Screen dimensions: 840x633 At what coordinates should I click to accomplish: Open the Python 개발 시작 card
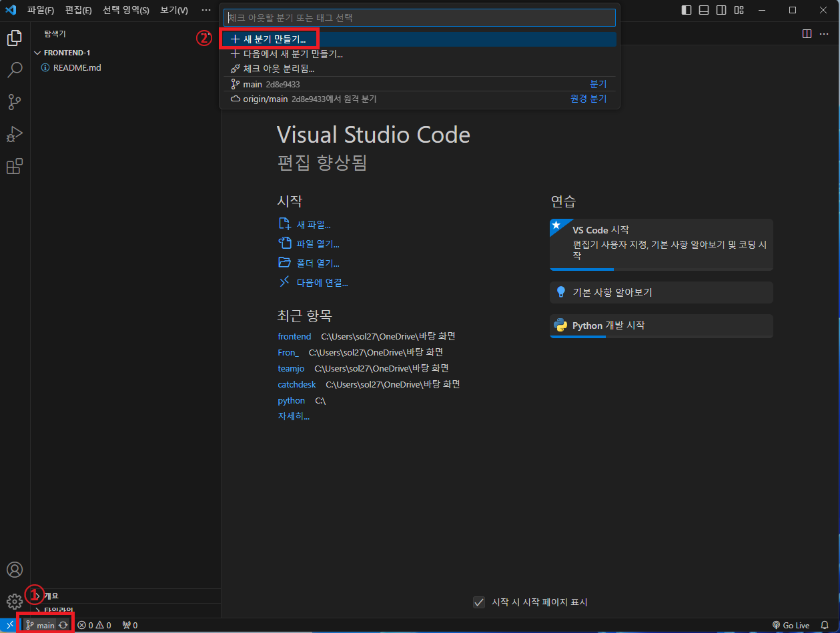[x=661, y=326]
